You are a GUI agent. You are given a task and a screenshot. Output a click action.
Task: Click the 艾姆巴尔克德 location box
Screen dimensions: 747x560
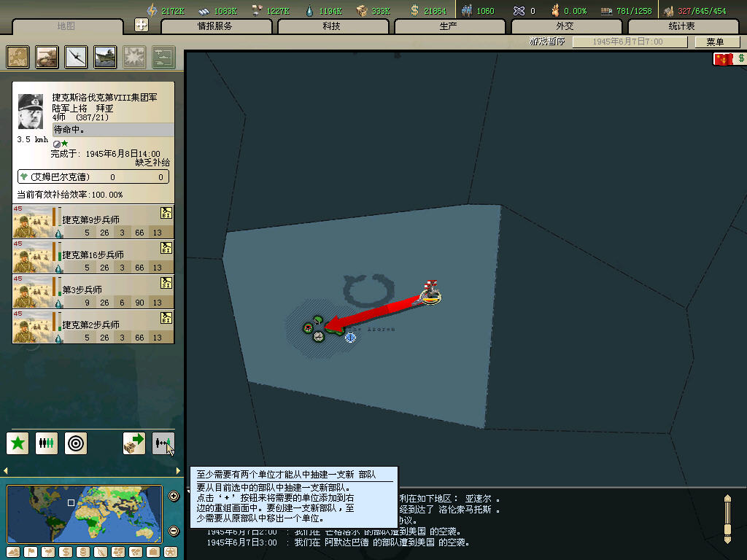point(93,177)
